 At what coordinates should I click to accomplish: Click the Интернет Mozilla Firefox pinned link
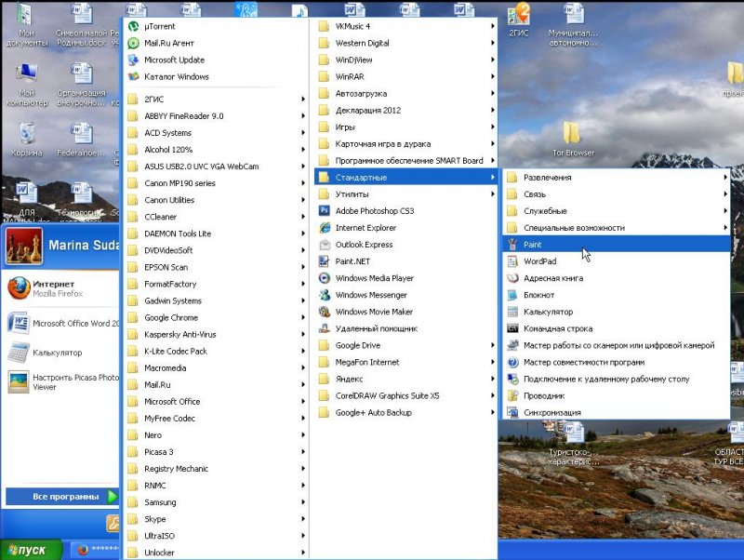tap(60, 288)
